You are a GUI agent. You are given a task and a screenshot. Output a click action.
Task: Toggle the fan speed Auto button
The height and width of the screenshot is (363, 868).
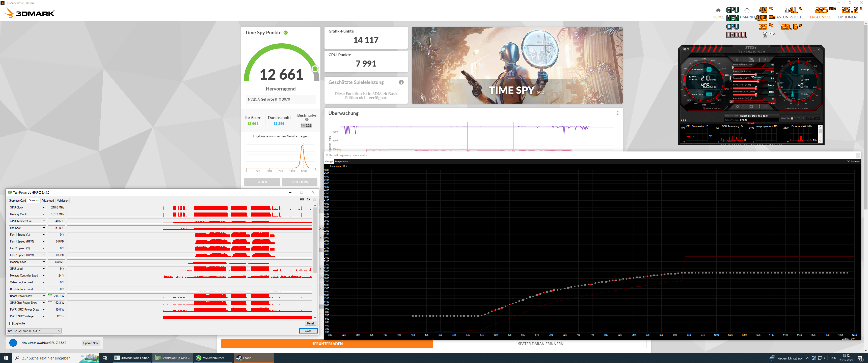[x=773, y=104]
